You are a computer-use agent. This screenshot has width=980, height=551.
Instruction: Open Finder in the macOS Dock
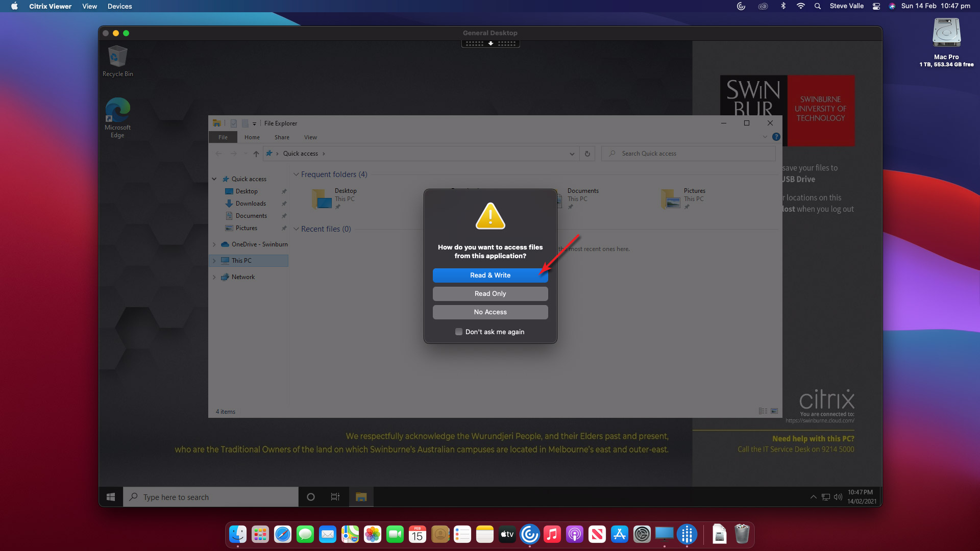tap(238, 534)
